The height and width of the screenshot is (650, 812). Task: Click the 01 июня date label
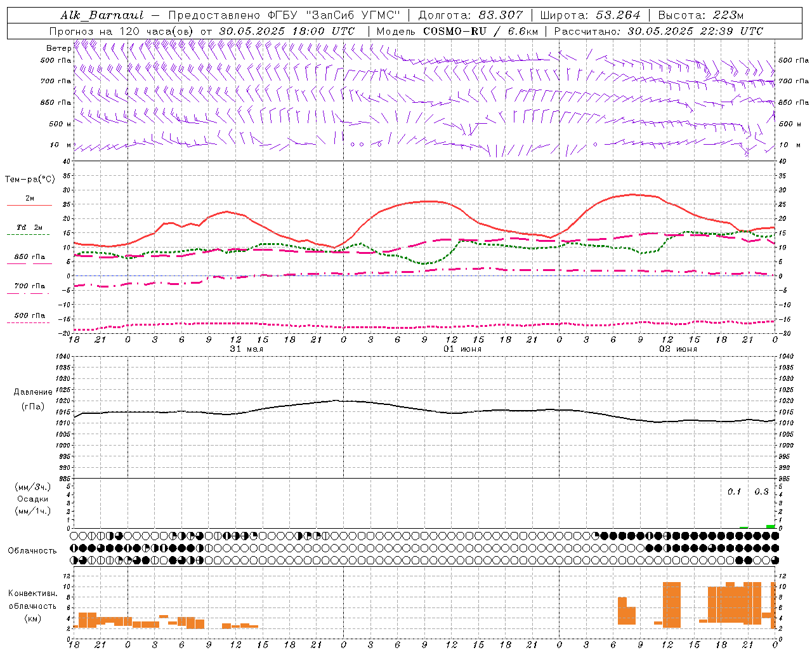click(462, 349)
